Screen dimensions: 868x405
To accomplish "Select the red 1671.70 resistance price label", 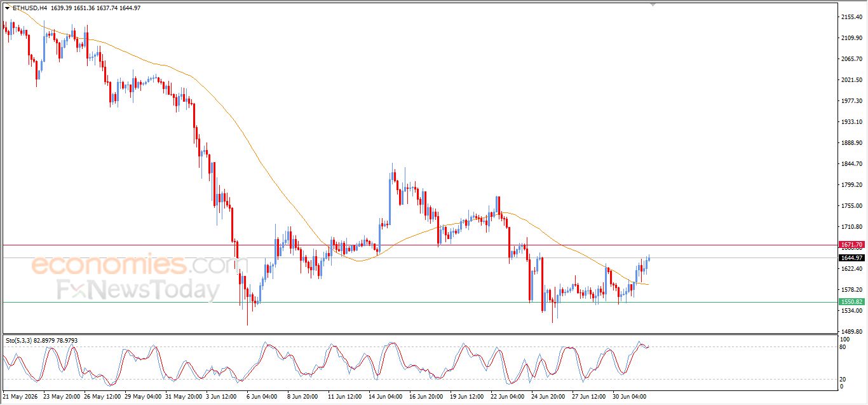I will [851, 245].
